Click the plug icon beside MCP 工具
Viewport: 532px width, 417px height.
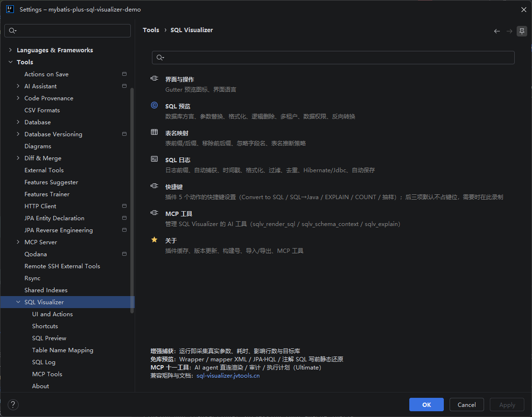pos(154,213)
